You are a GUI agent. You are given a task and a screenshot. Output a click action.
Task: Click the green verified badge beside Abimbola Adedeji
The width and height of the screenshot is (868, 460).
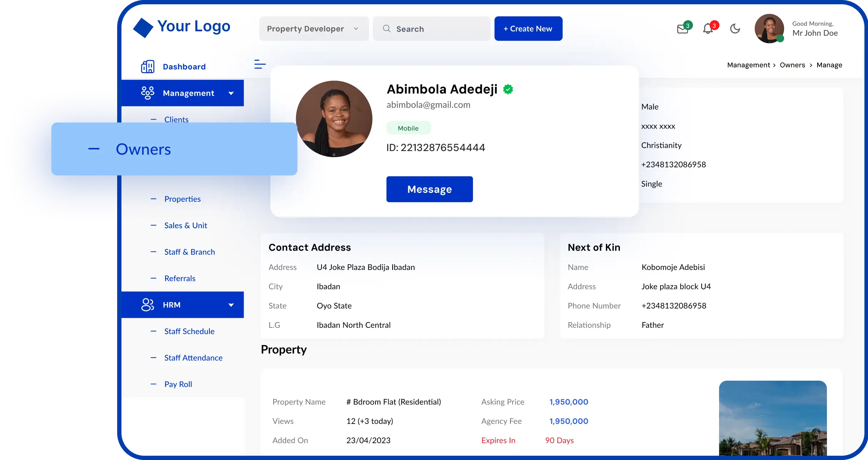pyautogui.click(x=508, y=89)
